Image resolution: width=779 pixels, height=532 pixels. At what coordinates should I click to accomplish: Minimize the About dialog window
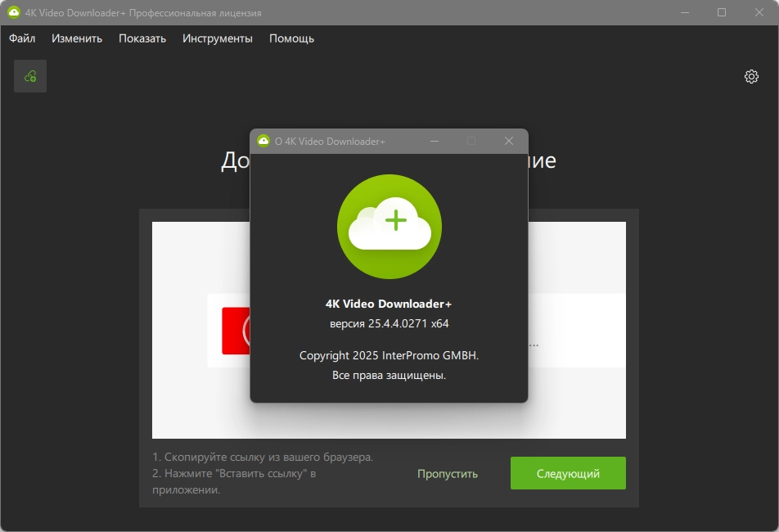pyautogui.click(x=435, y=141)
